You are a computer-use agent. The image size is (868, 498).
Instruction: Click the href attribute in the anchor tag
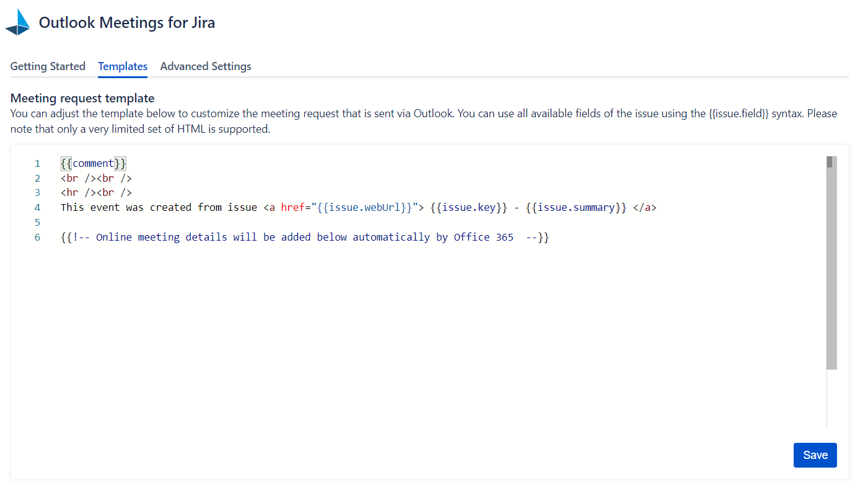click(293, 208)
